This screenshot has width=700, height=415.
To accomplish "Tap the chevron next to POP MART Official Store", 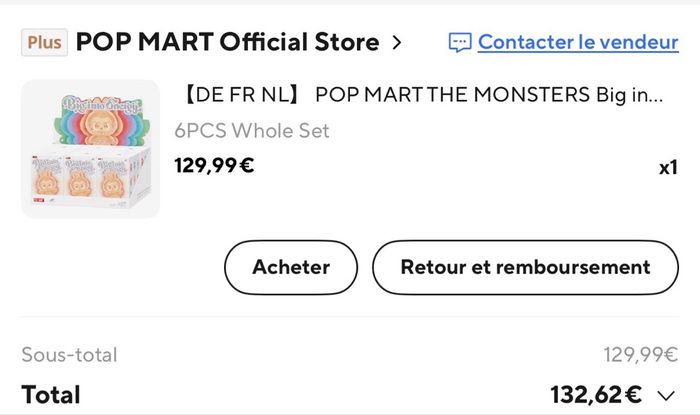I will (x=397, y=42).
